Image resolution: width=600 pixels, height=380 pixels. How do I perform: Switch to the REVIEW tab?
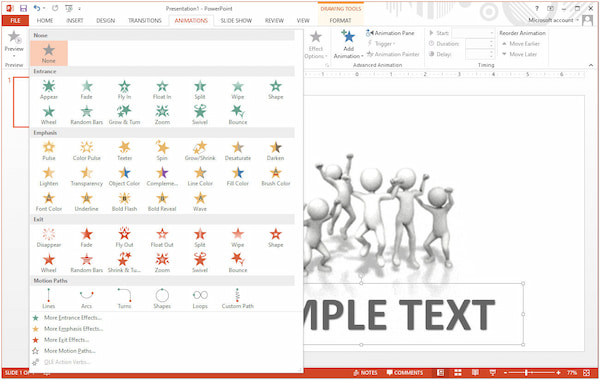[274, 20]
